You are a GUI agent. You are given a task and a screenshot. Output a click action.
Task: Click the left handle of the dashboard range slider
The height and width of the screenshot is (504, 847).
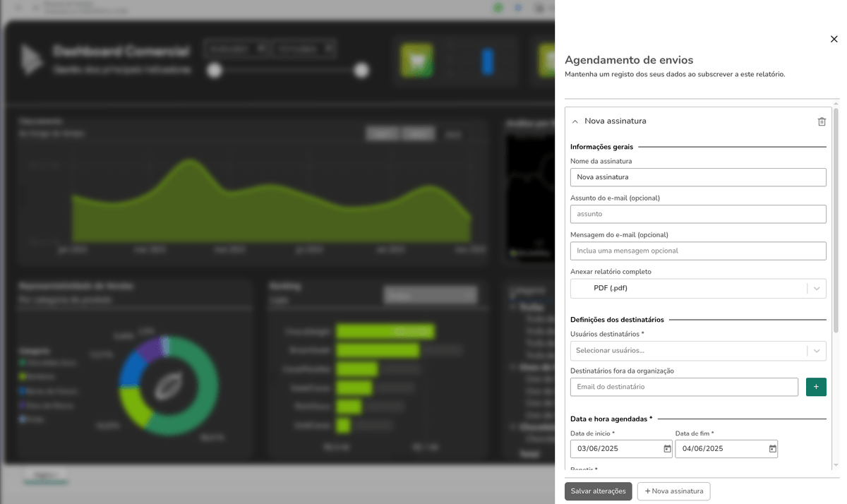point(215,70)
